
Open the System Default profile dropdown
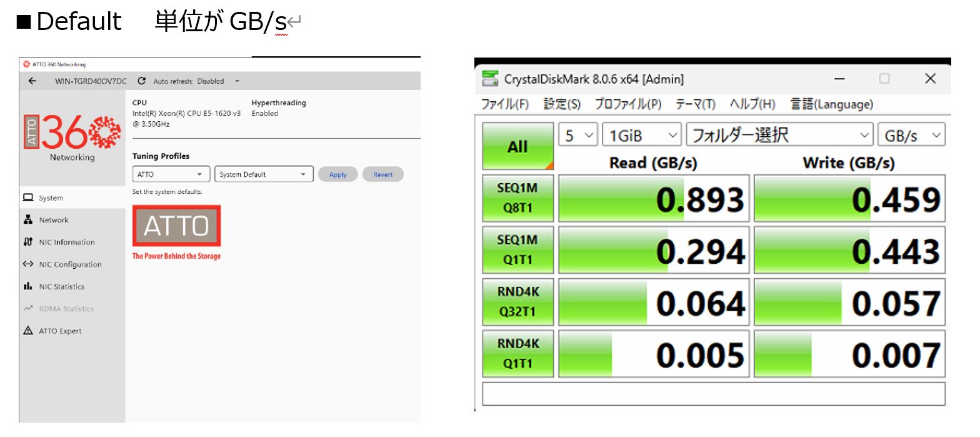point(263,174)
